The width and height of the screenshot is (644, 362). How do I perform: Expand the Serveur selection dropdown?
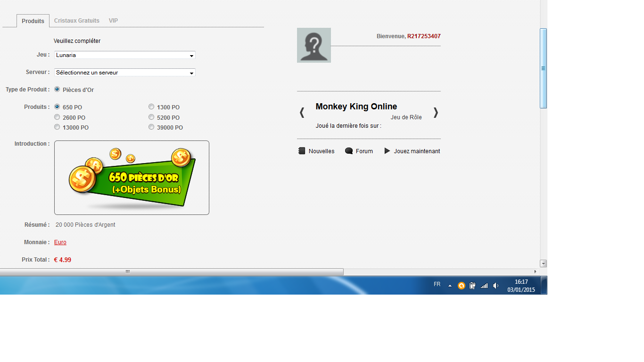tap(125, 73)
